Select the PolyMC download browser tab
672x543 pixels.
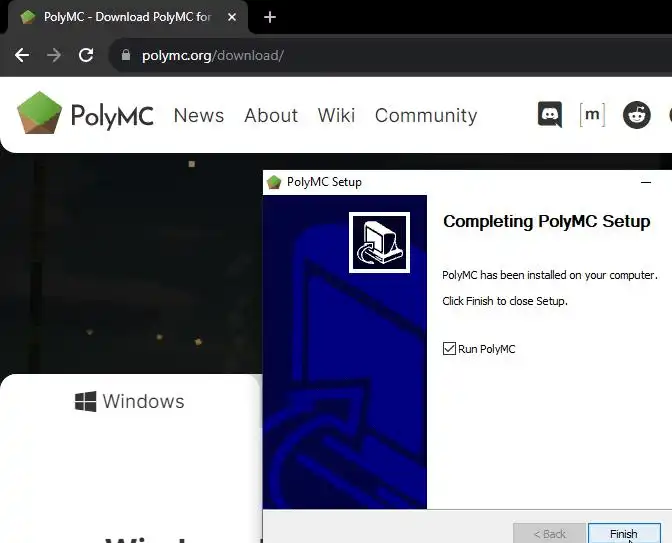128,17
